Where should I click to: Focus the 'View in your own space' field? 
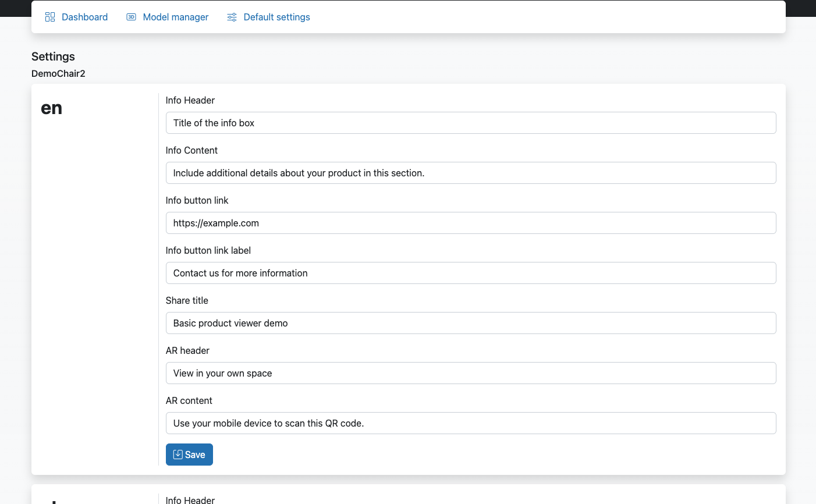click(470, 373)
